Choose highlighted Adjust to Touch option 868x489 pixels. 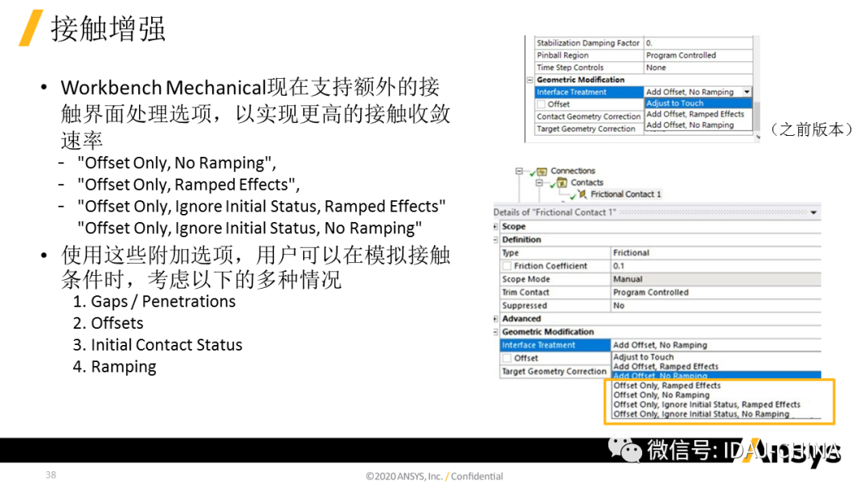(698, 104)
